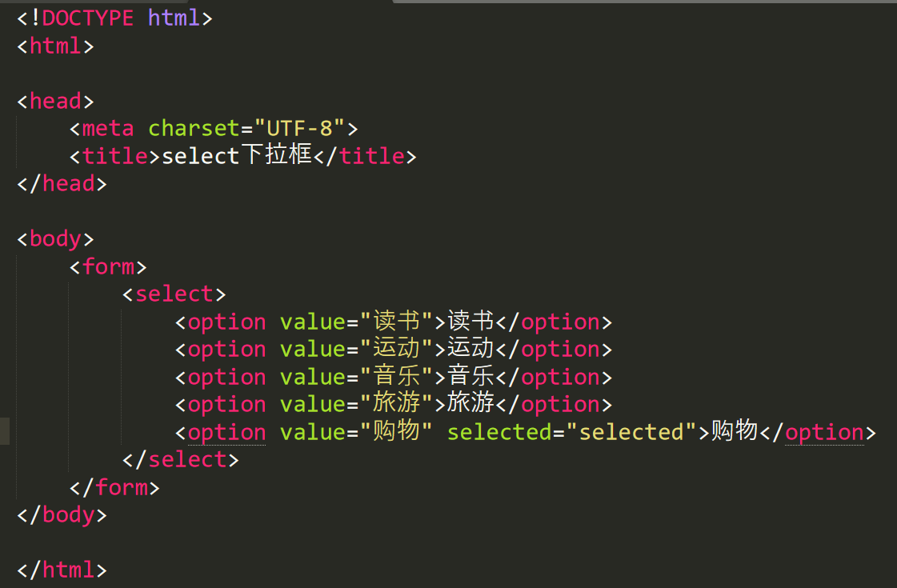897x588 pixels.
Task: Click the closing body tag
Action: pyautogui.click(x=62, y=514)
